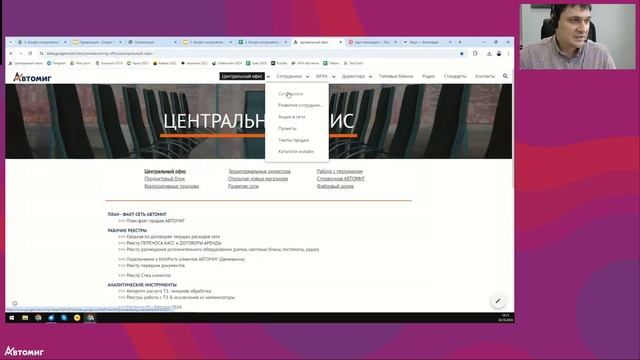Open the Корпоративные продажи link
640x360 pixels.
click(171, 186)
